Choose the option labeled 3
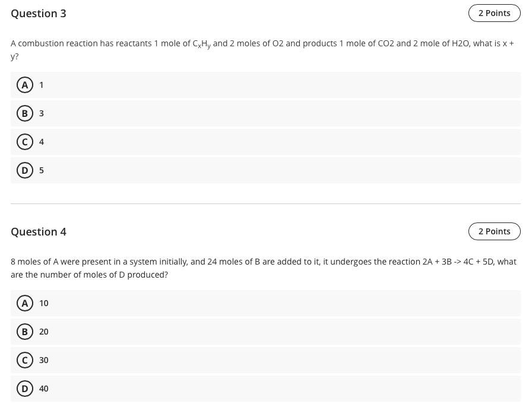Screen dimensions: 532x420 (x=42, y=113)
